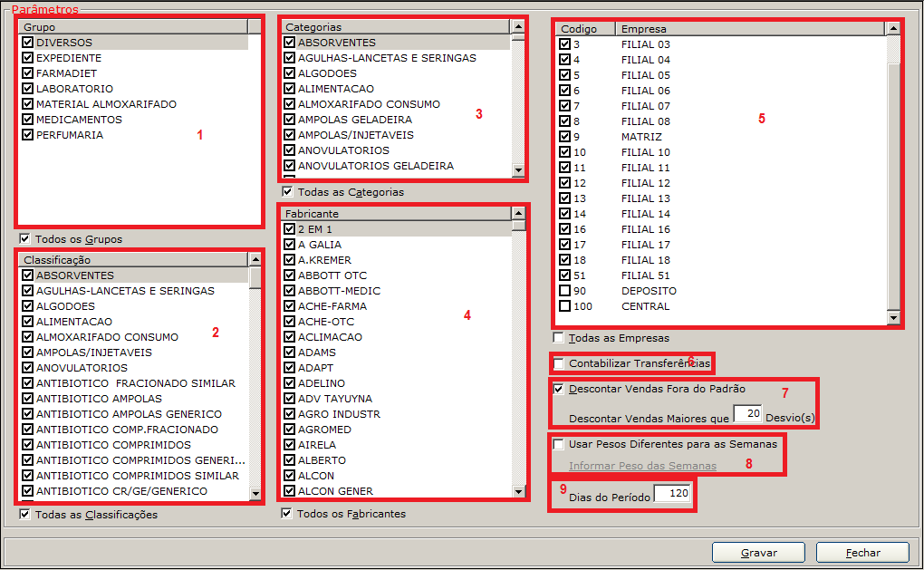
Task: Toggle the PERFUMARIA group checkbox
Action: click(28, 135)
